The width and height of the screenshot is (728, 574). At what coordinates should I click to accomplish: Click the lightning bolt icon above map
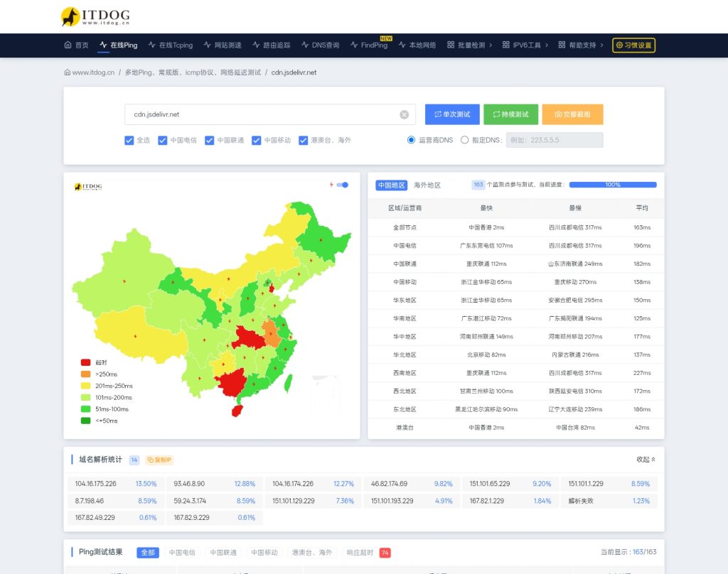(x=331, y=185)
